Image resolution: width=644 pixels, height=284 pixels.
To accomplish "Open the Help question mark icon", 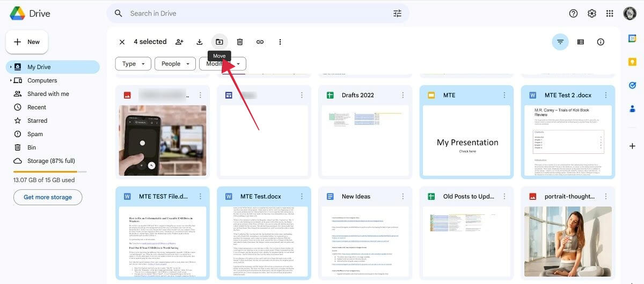I will [x=573, y=13].
